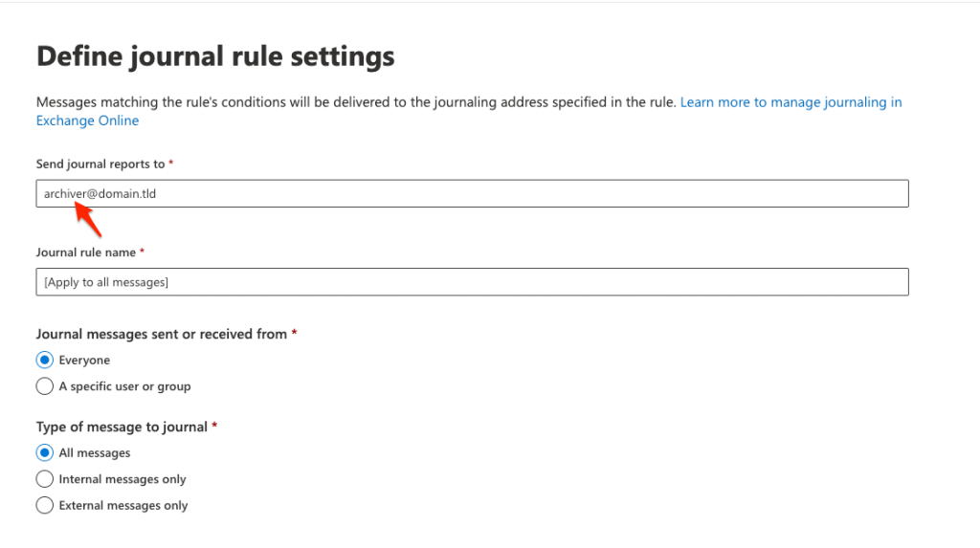Focus the Send journal reports to field
Image resolution: width=980 pixels, height=548 pixels.
pos(472,194)
